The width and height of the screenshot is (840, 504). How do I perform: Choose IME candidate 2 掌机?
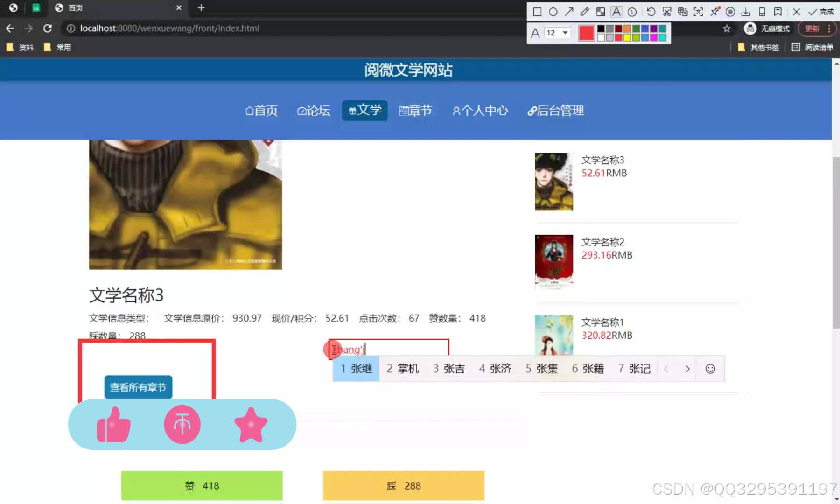403,369
